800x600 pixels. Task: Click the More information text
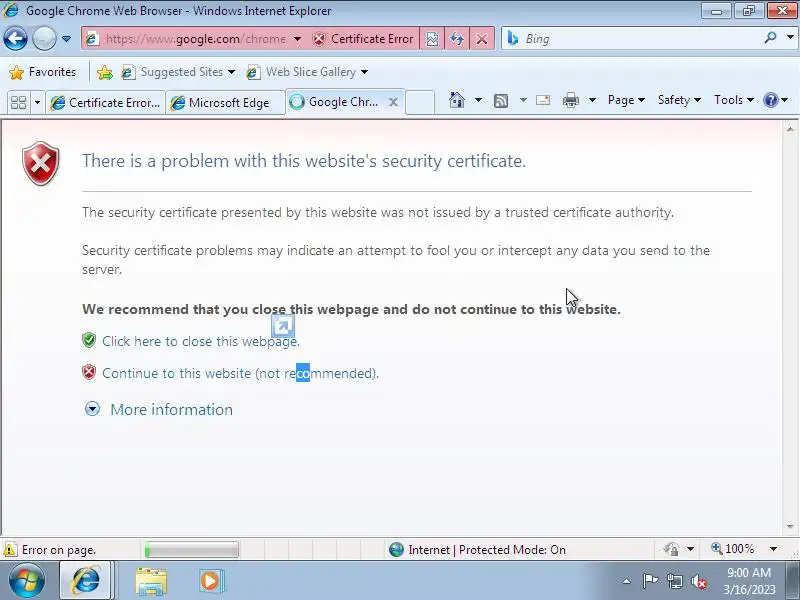pos(171,410)
